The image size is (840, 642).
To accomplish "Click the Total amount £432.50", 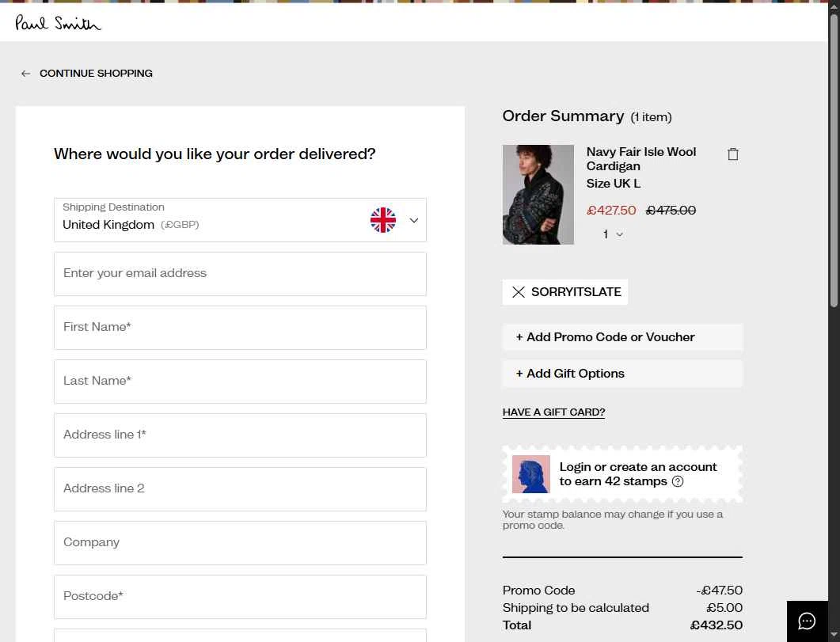I will coord(716,625).
